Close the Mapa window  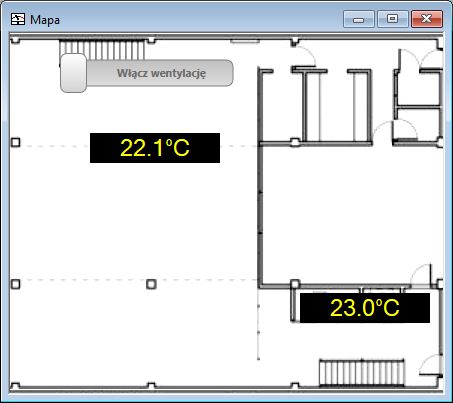click(427, 19)
